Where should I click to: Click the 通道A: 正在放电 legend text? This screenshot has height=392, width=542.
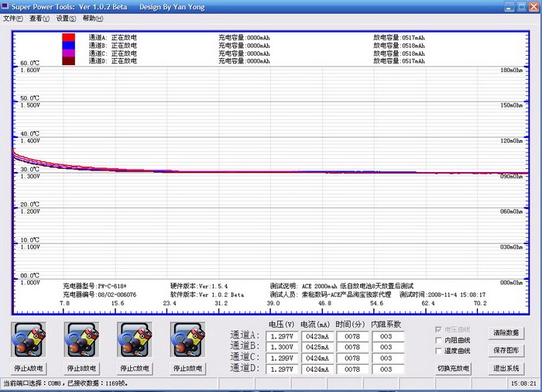click(x=113, y=38)
